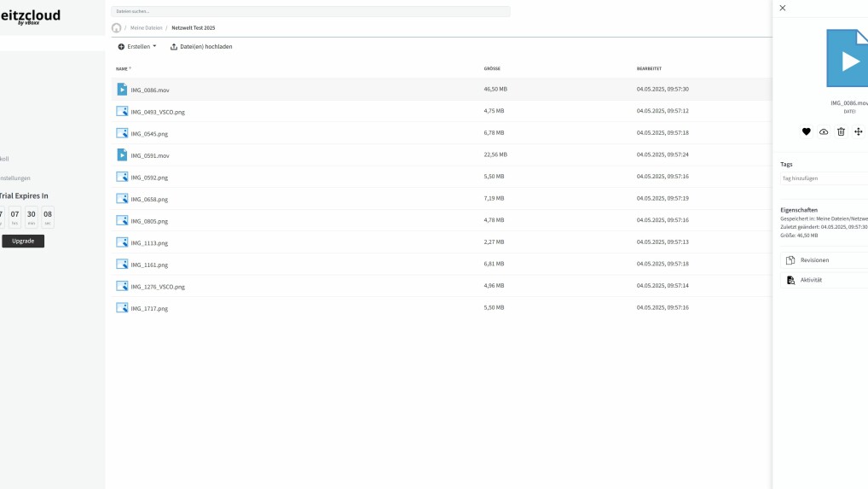Click the move arrows icon in details panel
This screenshot has height=489, width=868.
tap(858, 131)
